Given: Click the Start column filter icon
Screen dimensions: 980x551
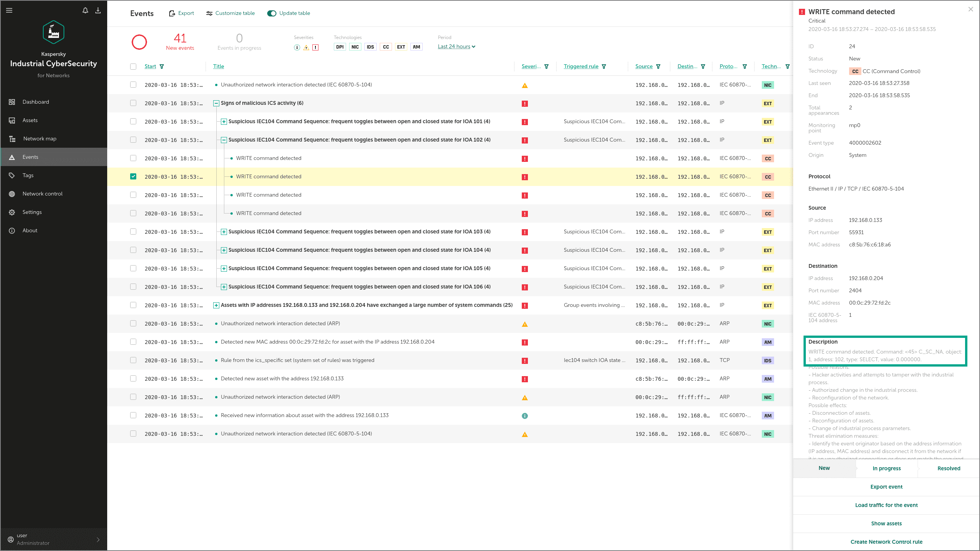Looking at the screenshot, I should click(x=162, y=67).
